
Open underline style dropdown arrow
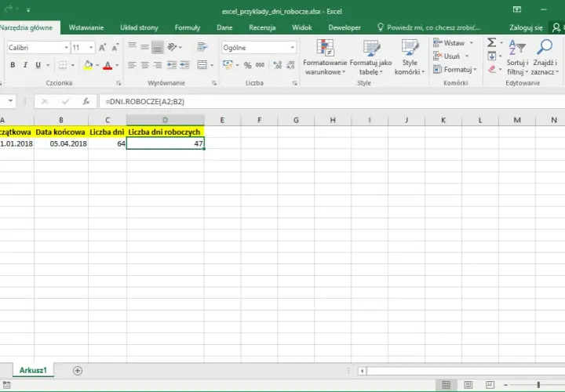click(48, 65)
